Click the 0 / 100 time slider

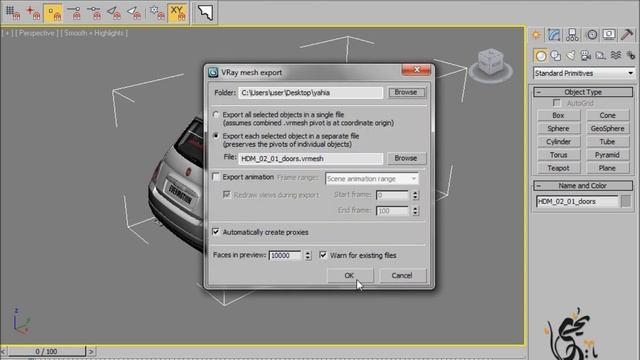(x=47, y=351)
